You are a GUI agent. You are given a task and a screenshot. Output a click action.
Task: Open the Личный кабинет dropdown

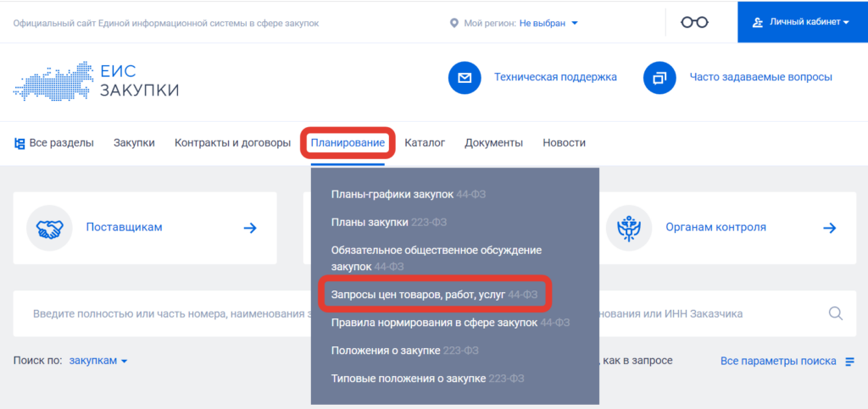802,22
